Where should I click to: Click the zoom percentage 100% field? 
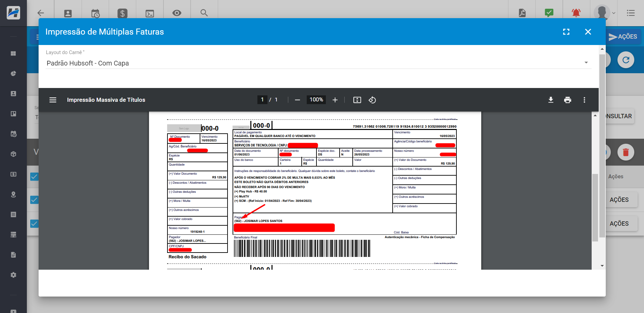coord(316,100)
